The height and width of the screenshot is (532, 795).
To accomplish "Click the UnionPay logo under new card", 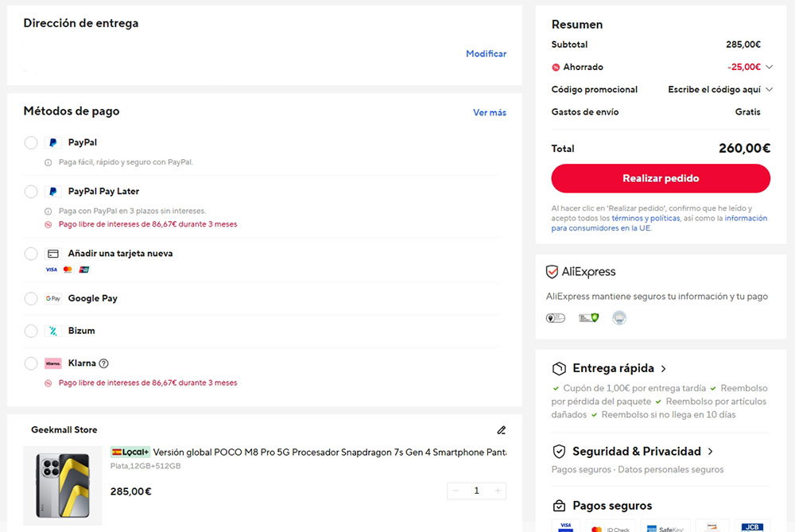I will (x=84, y=270).
